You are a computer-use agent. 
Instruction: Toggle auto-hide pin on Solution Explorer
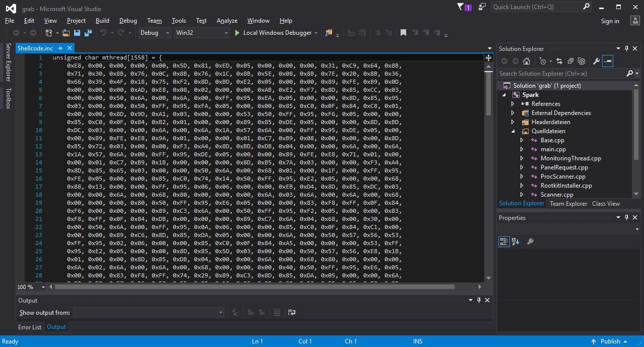point(626,48)
